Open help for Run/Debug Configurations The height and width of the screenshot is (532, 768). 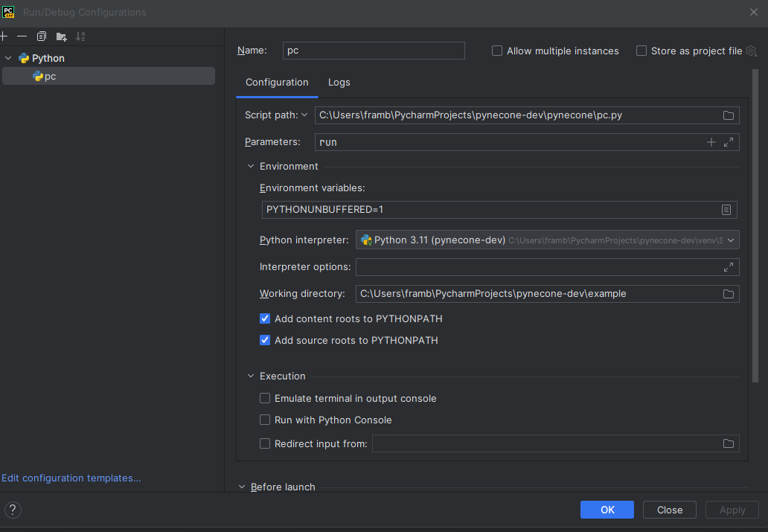tap(13, 510)
